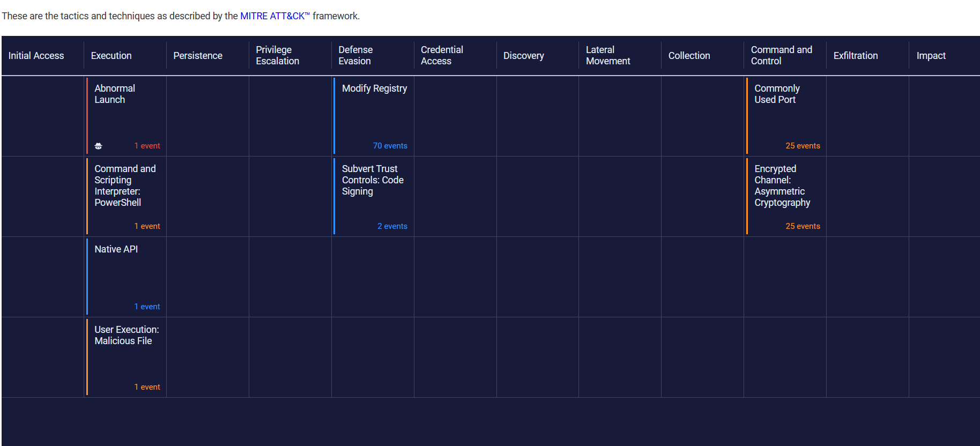View 1 event under PowerShell technique
980x446 pixels.
pyautogui.click(x=147, y=226)
